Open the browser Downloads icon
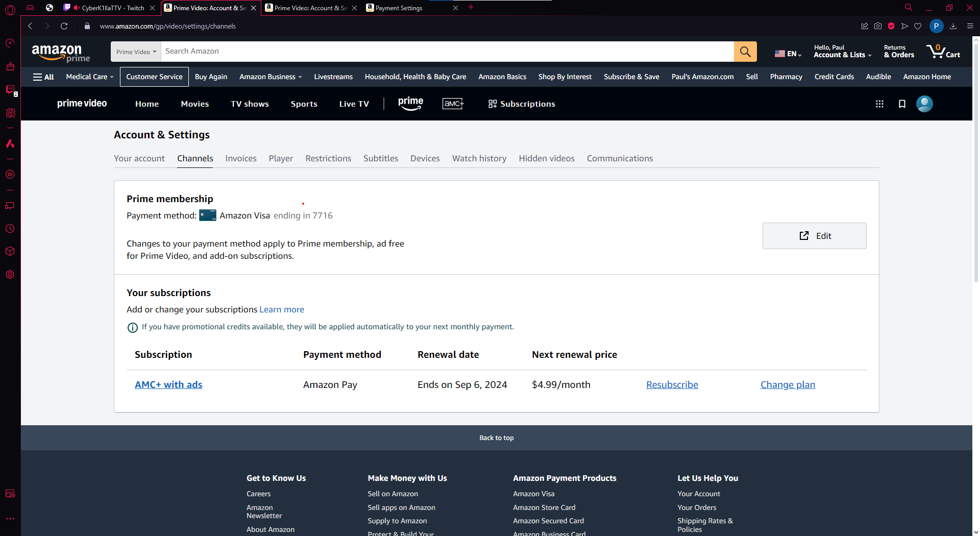Image resolution: width=980 pixels, height=536 pixels. [953, 26]
